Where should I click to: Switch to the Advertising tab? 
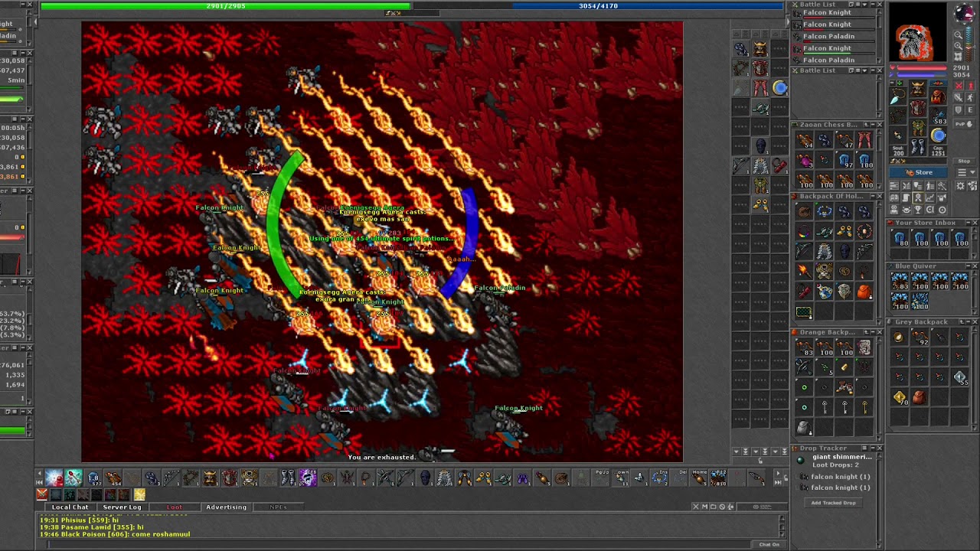(x=226, y=507)
